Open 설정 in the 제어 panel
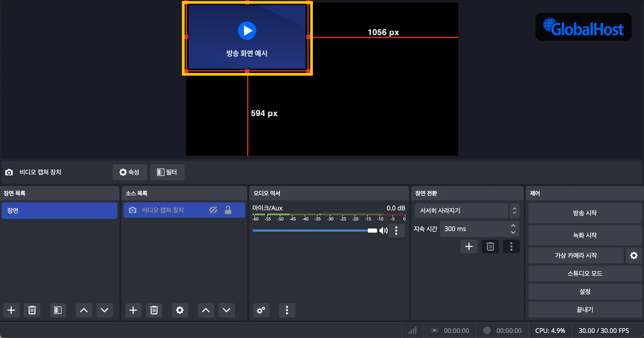 pyautogui.click(x=585, y=292)
